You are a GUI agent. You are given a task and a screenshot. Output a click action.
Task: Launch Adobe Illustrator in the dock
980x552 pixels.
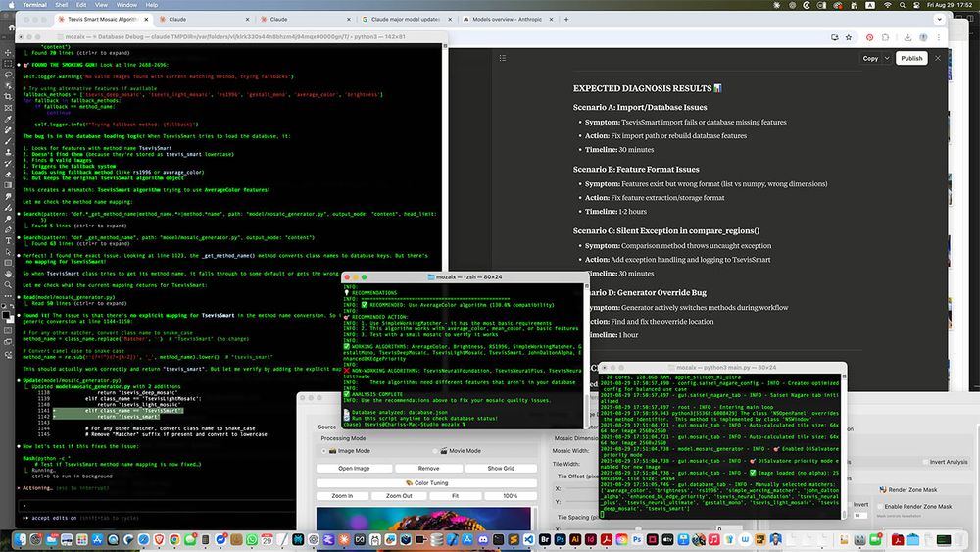coord(575,539)
